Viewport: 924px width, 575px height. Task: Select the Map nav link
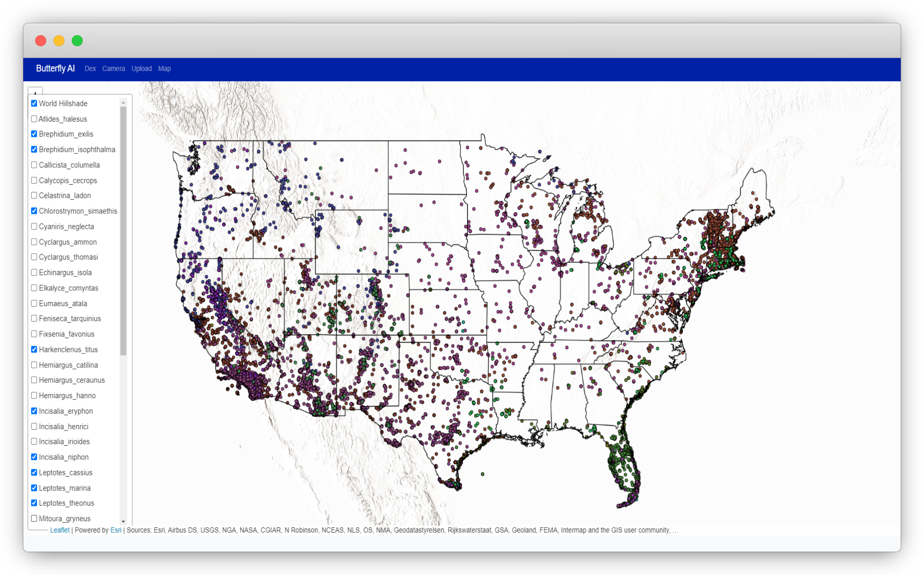[x=164, y=69]
